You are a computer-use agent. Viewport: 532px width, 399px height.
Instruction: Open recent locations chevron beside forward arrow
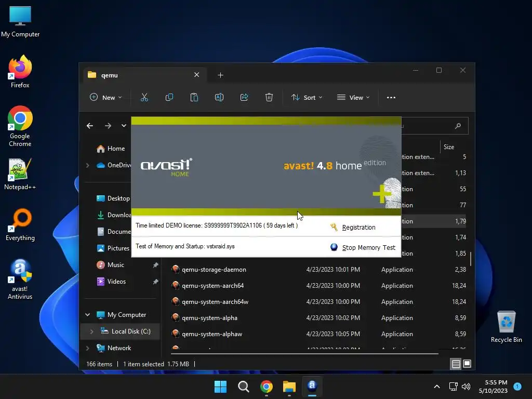coord(124,126)
